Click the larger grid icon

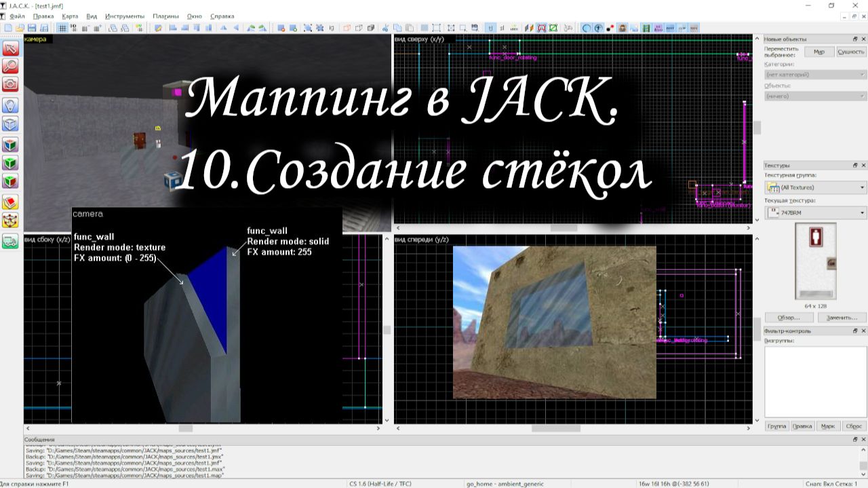coord(98,28)
